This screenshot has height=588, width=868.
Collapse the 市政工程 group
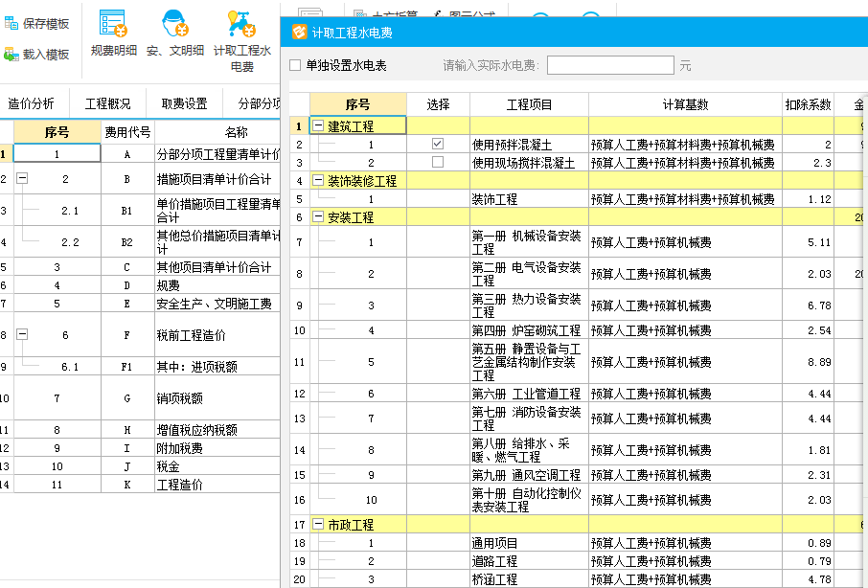pos(318,524)
